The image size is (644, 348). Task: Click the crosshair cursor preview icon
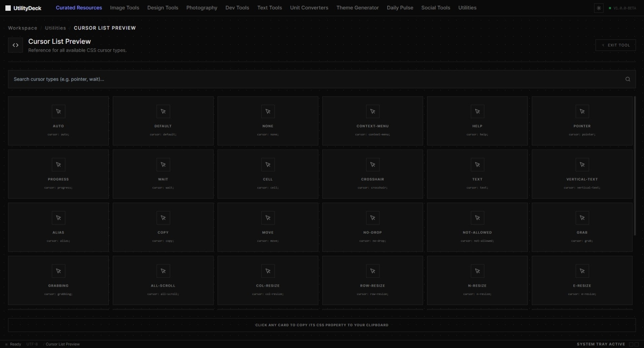[x=373, y=165]
